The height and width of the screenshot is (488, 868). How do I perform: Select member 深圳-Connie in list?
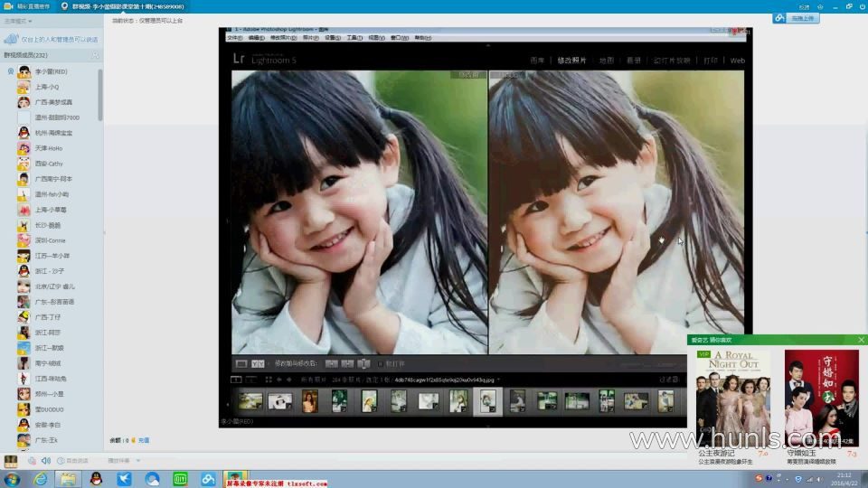[50, 240]
